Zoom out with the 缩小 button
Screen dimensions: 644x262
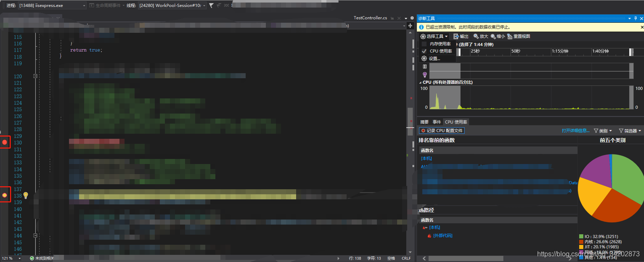click(x=498, y=37)
